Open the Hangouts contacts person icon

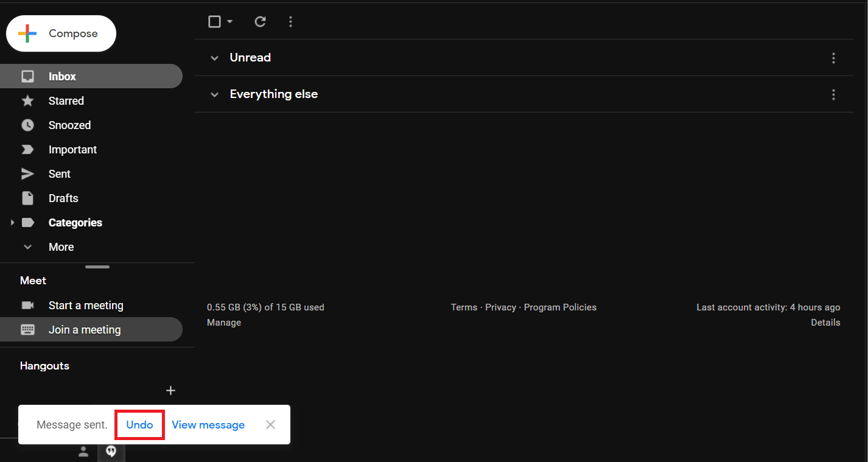(83, 451)
